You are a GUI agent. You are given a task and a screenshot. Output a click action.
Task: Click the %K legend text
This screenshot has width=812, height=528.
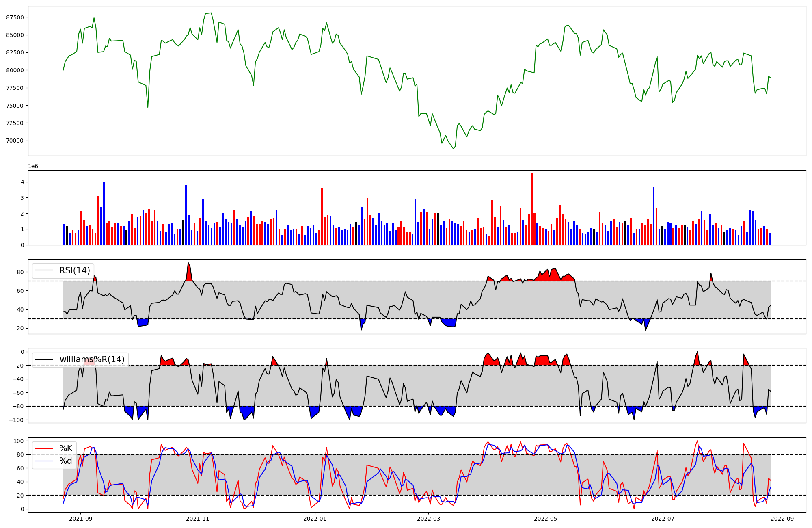tap(66, 448)
